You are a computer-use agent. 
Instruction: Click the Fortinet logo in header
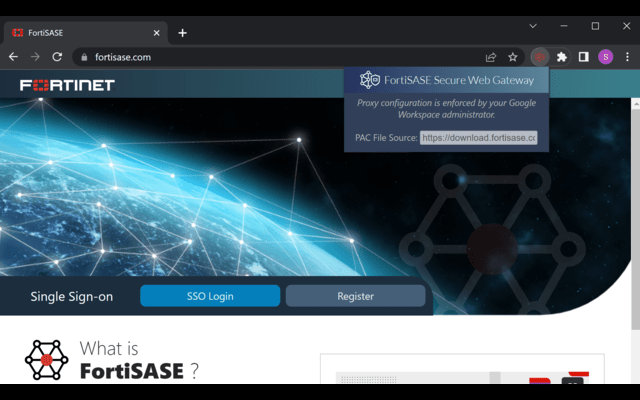(x=67, y=85)
